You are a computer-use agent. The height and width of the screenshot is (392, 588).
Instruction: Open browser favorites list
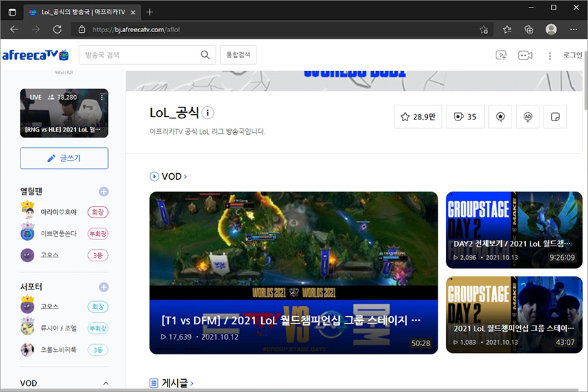507,29
